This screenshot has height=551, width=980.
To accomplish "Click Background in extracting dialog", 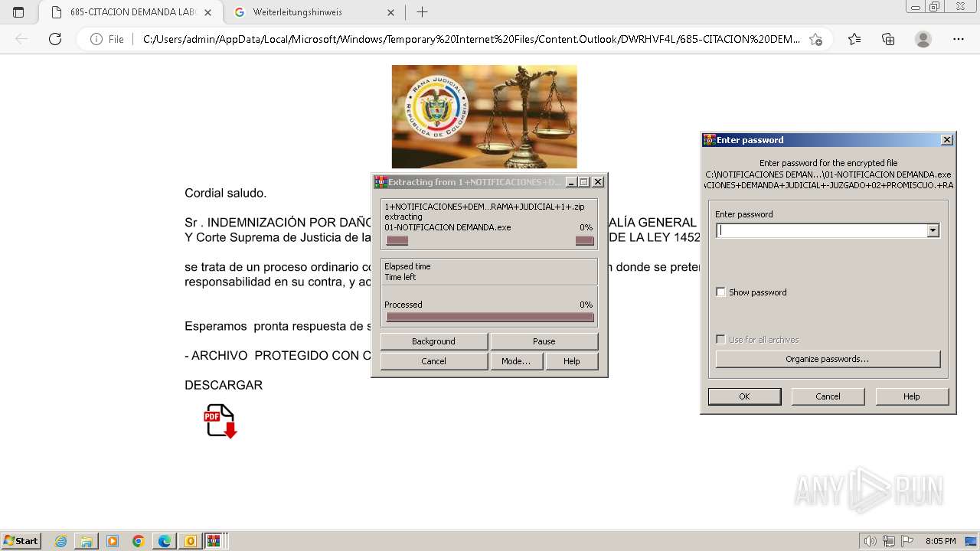I will click(433, 341).
